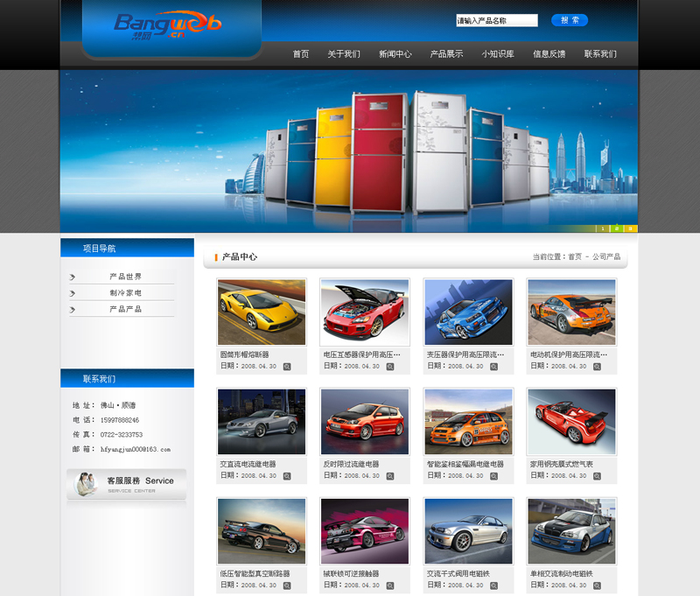
Task: Click the magnifier icon under 圆筒形帽熔断器
Action: click(x=287, y=367)
